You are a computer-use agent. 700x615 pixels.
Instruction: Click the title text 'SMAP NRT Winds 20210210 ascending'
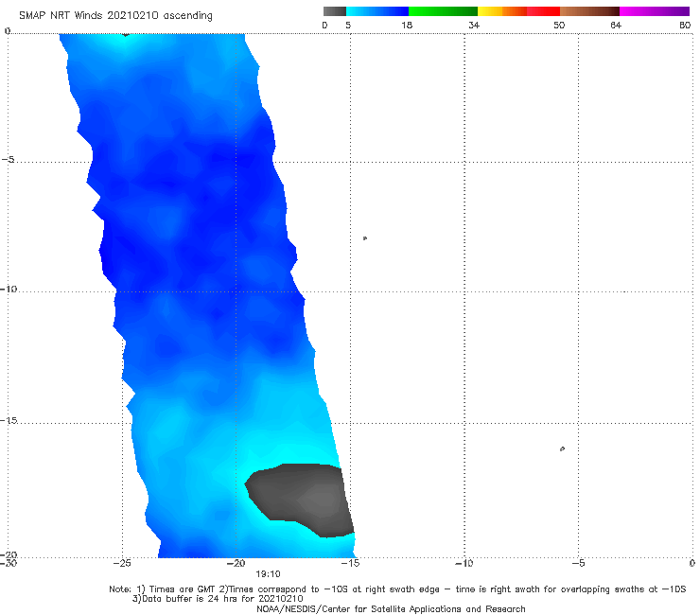[x=115, y=15]
